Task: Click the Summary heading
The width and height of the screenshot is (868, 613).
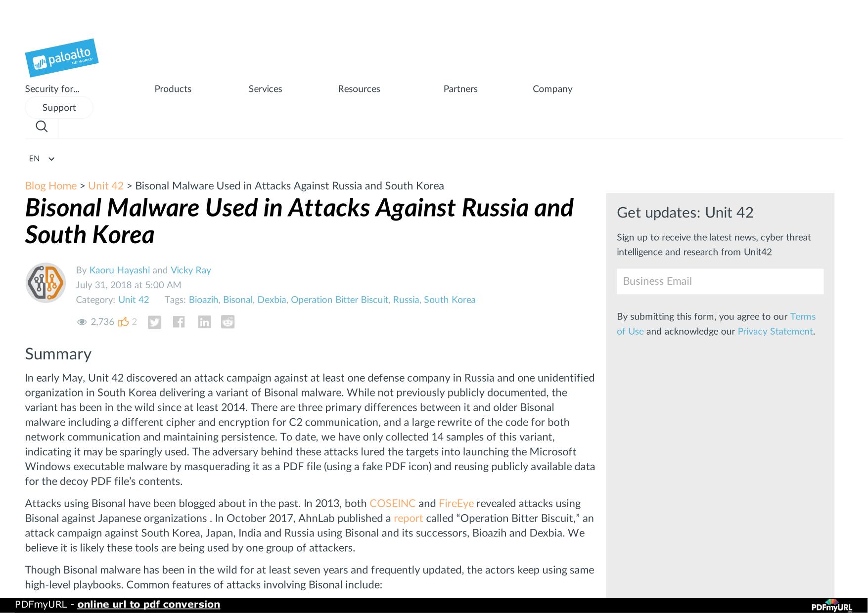Action: pos(58,354)
